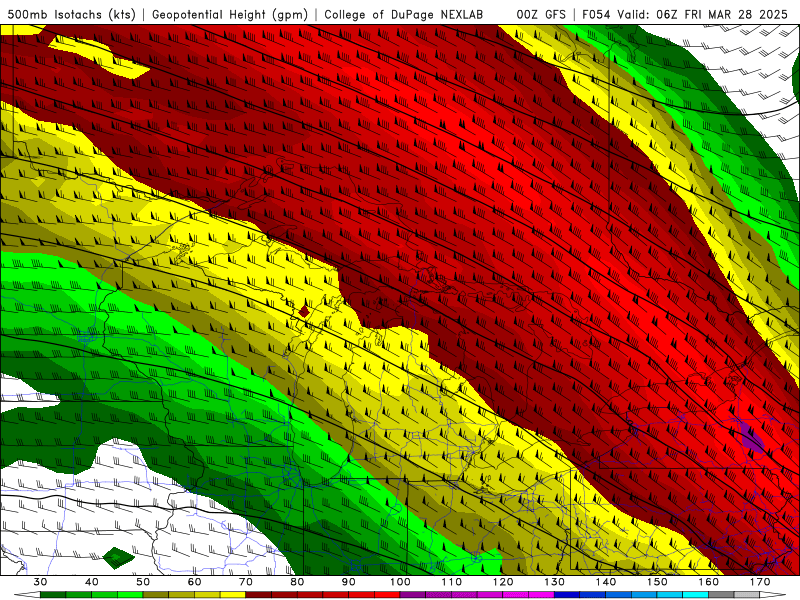Click the '60' label on the color scale
The width and height of the screenshot is (800, 600).
pos(194,582)
